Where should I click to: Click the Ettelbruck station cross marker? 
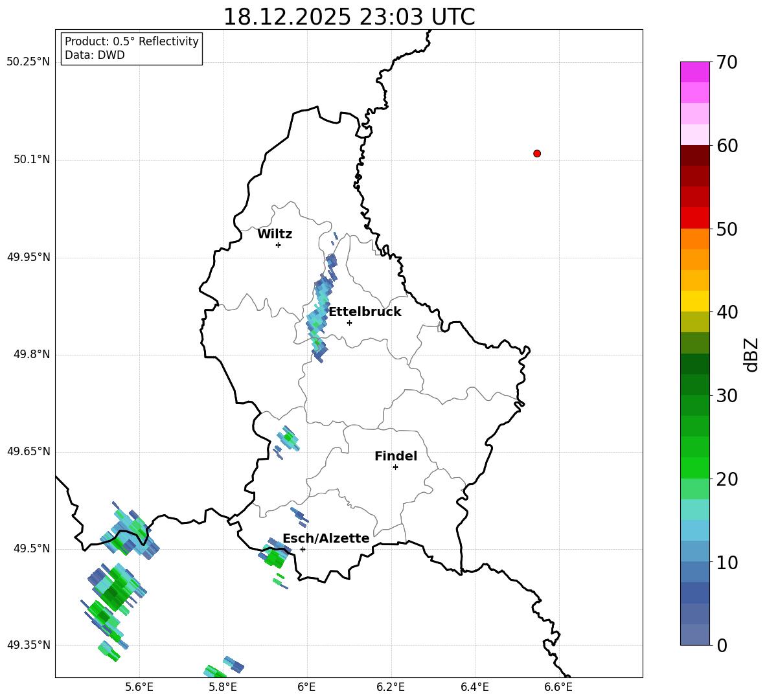click(349, 322)
